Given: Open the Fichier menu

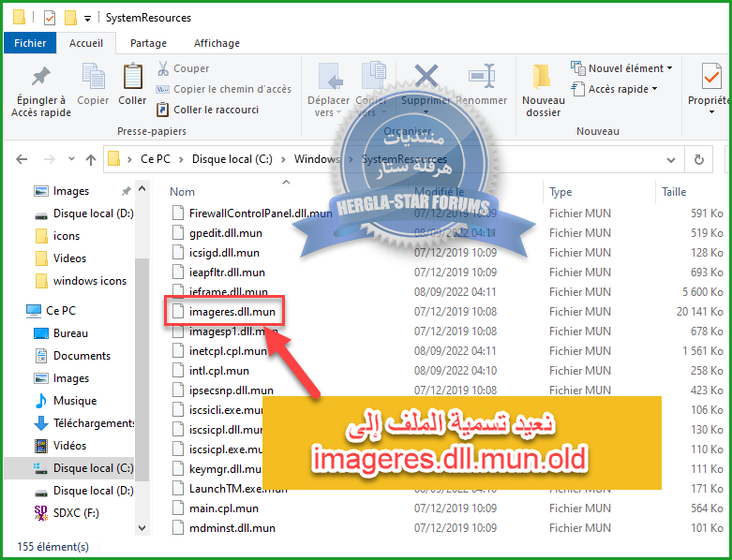Looking at the screenshot, I should tap(30, 43).
